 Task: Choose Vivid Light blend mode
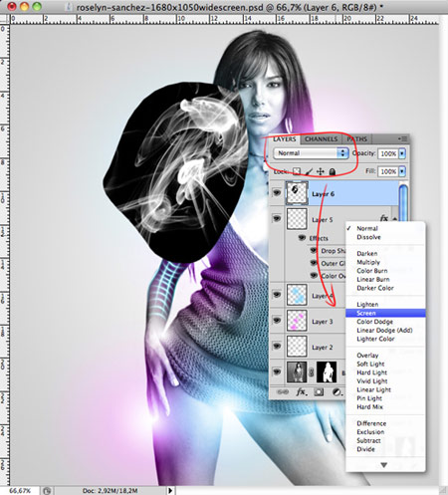(385, 381)
